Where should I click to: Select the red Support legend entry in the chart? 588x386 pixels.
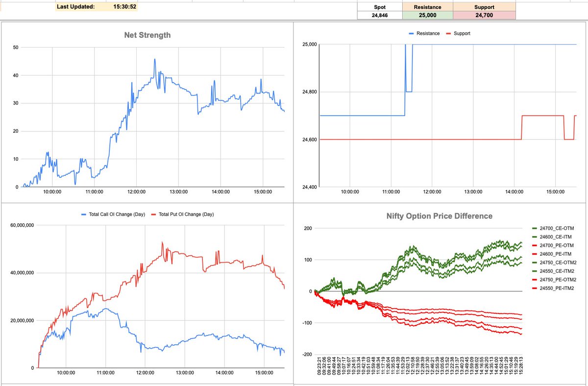coord(458,33)
